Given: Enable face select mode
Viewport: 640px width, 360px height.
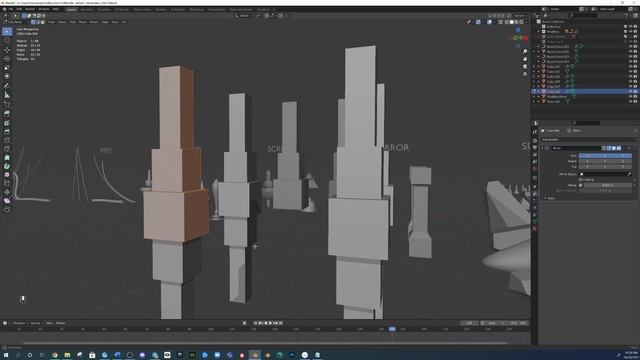Looking at the screenshot, I should tap(43, 22).
